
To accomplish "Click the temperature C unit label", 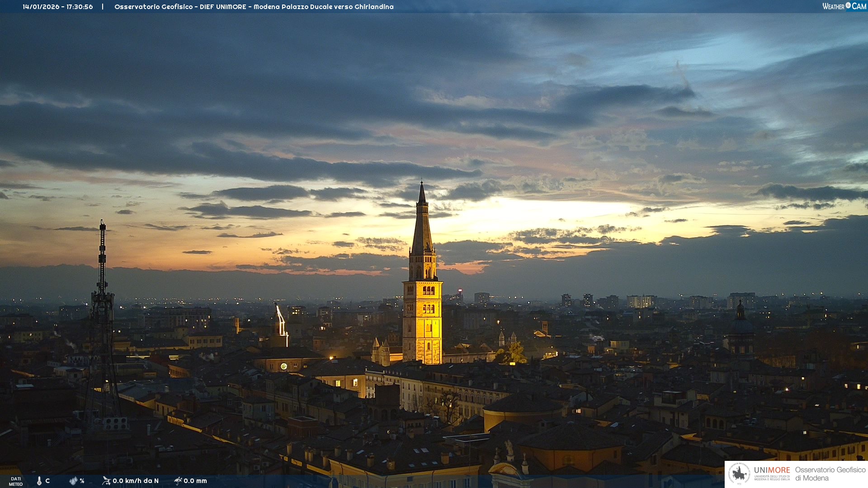I will tap(47, 481).
